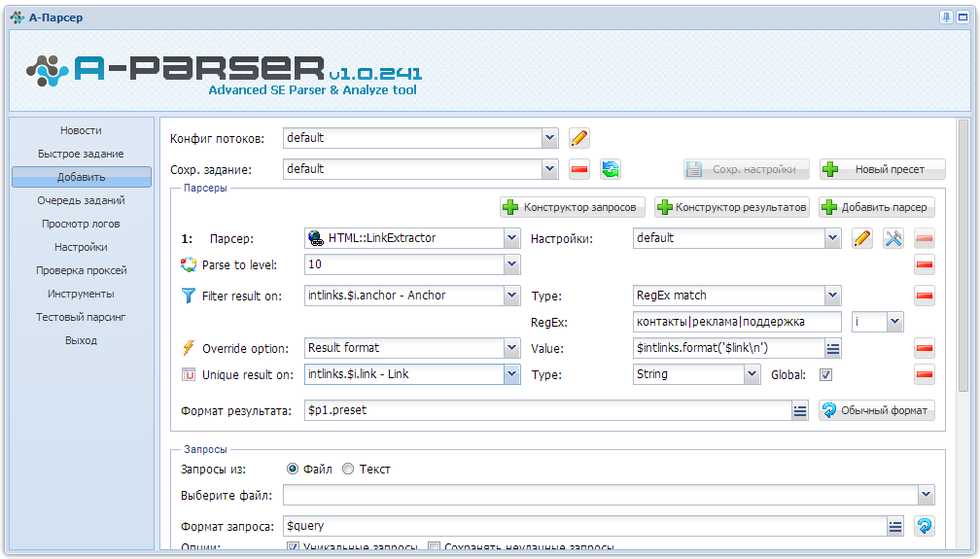Open Новости section
The image size is (980, 559).
(81, 130)
